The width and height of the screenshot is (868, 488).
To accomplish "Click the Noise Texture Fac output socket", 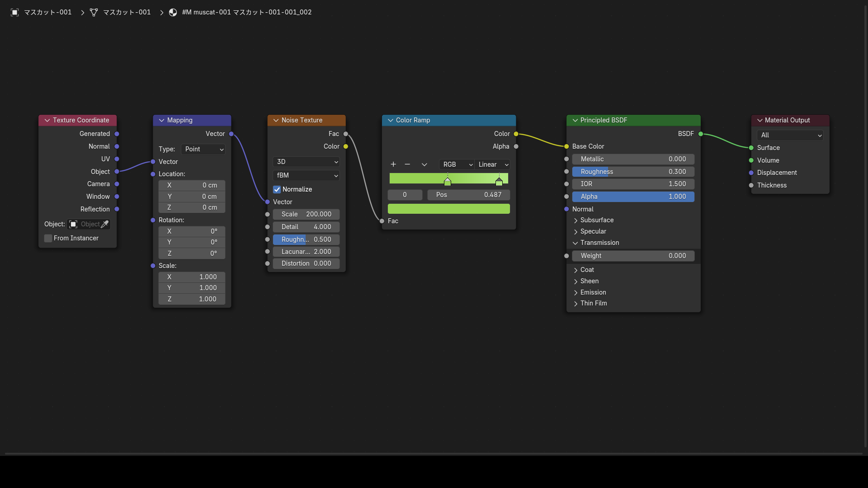I will coord(346,134).
